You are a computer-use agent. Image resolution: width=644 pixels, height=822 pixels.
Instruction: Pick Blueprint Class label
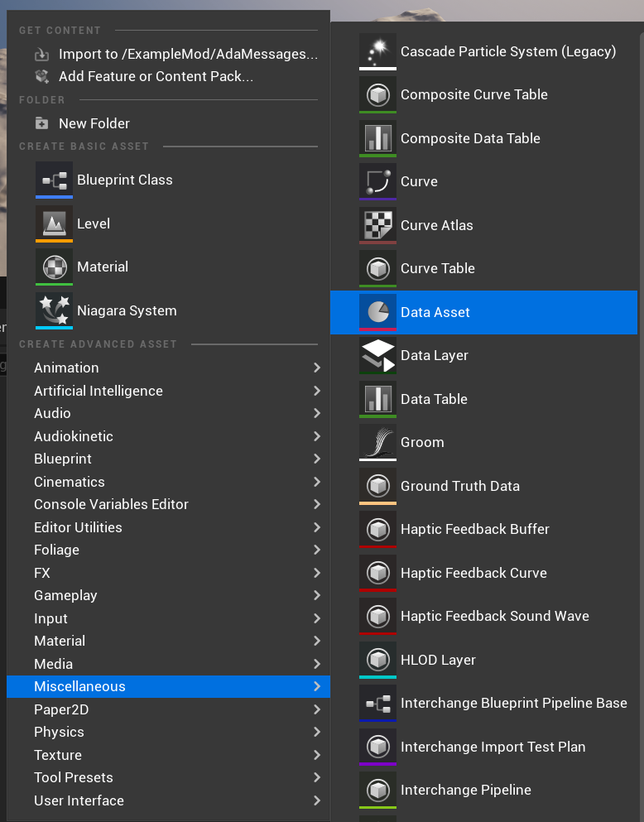click(x=125, y=180)
